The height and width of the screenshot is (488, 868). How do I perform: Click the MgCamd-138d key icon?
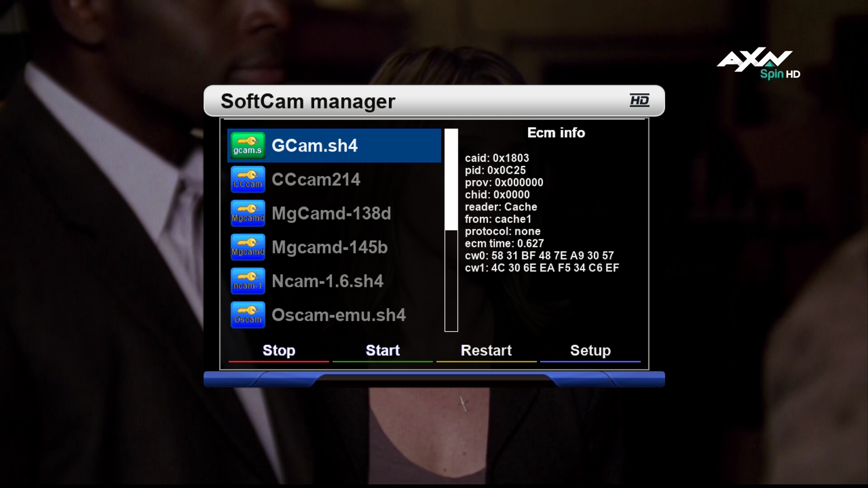pyautogui.click(x=248, y=213)
